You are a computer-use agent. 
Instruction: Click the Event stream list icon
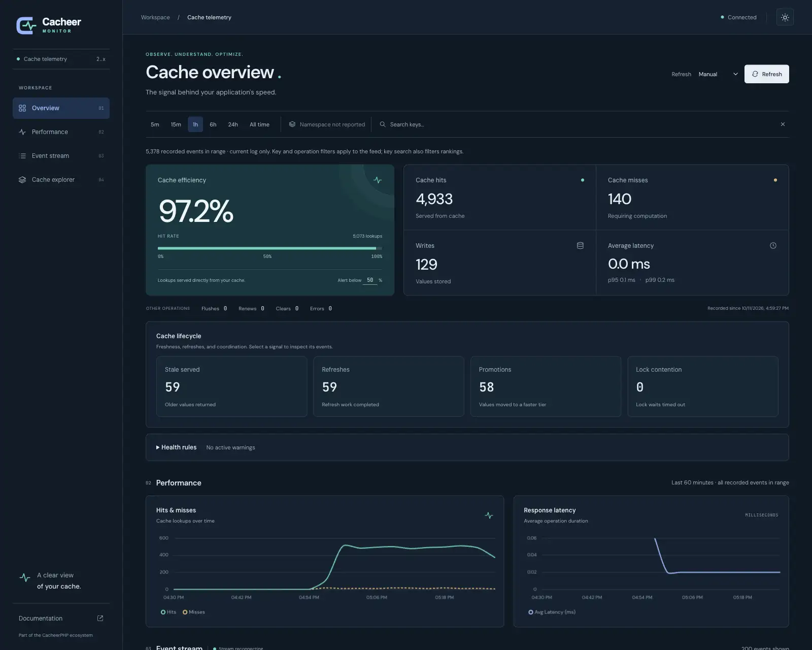[x=22, y=156]
